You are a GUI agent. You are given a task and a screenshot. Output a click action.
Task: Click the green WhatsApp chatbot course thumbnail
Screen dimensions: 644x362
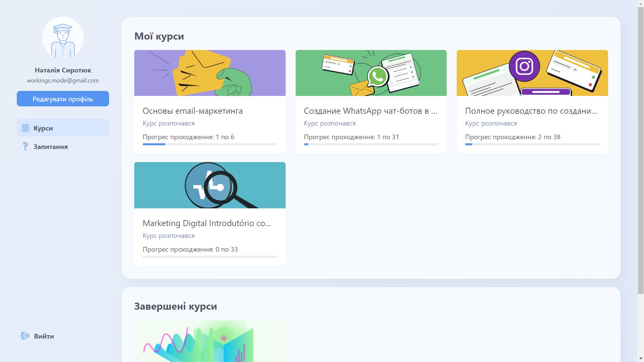[x=371, y=73]
